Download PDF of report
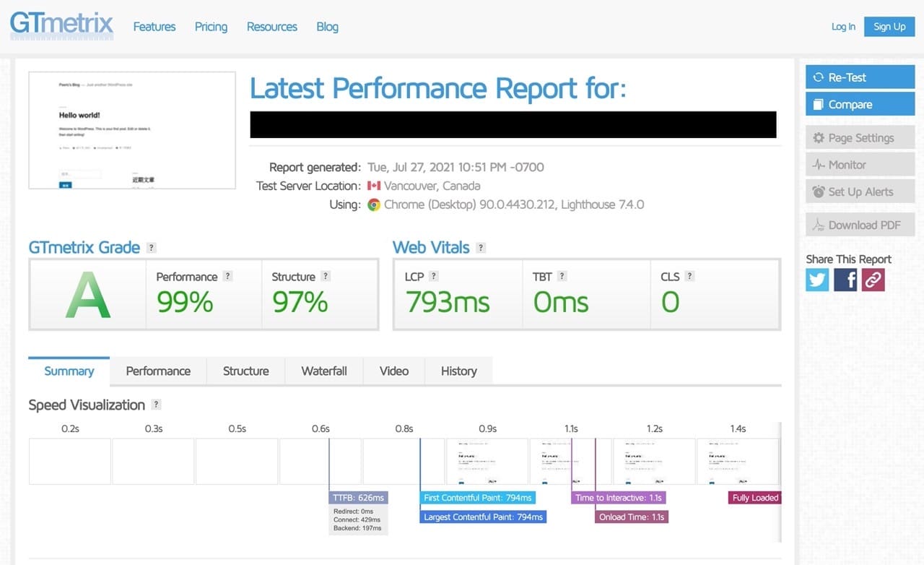The width and height of the screenshot is (924, 565). click(x=860, y=225)
